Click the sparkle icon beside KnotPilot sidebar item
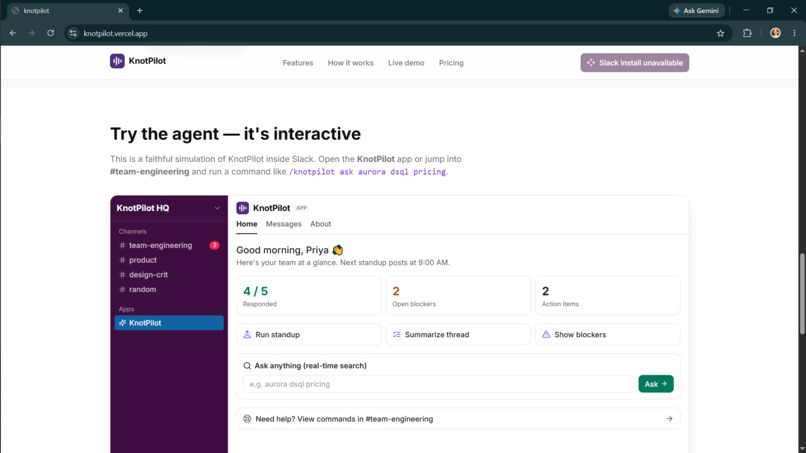 pos(122,323)
